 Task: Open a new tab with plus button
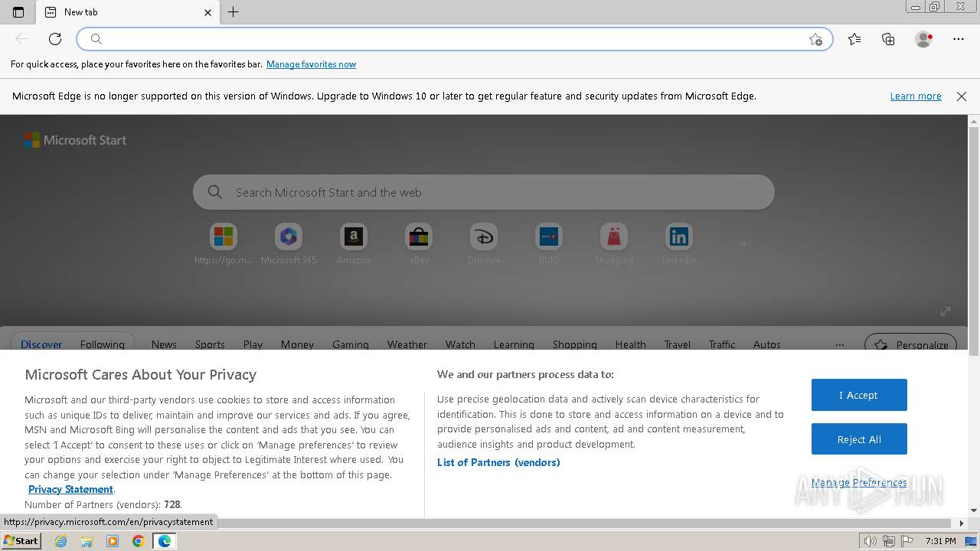[x=234, y=12]
